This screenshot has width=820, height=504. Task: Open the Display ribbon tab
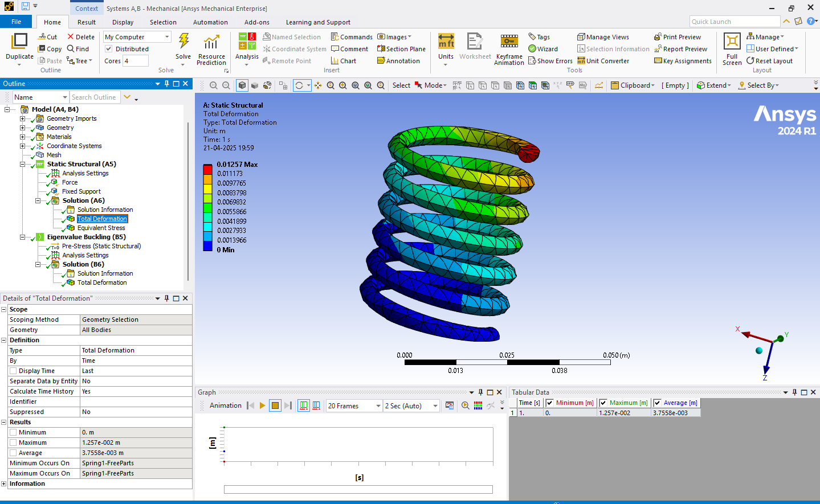(x=123, y=22)
